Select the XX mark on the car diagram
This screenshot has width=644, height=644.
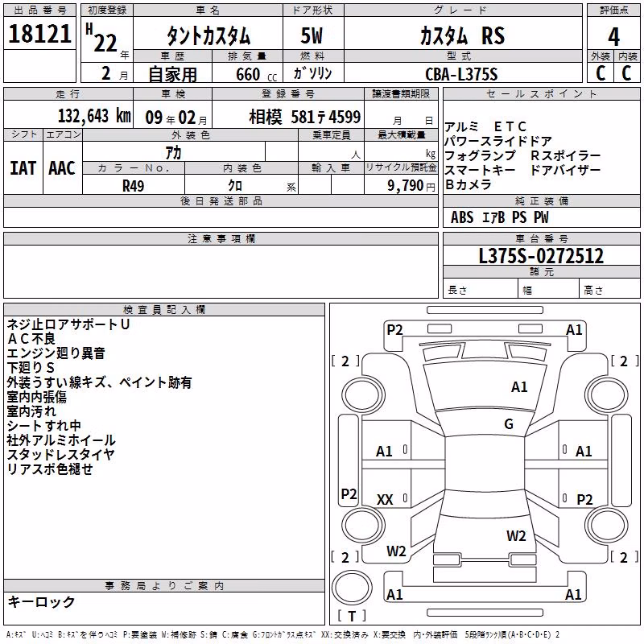coord(385,499)
